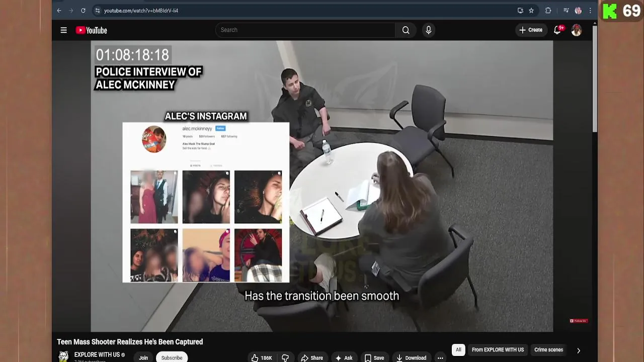
Task: Save the video to a playlist
Action: [374, 357]
